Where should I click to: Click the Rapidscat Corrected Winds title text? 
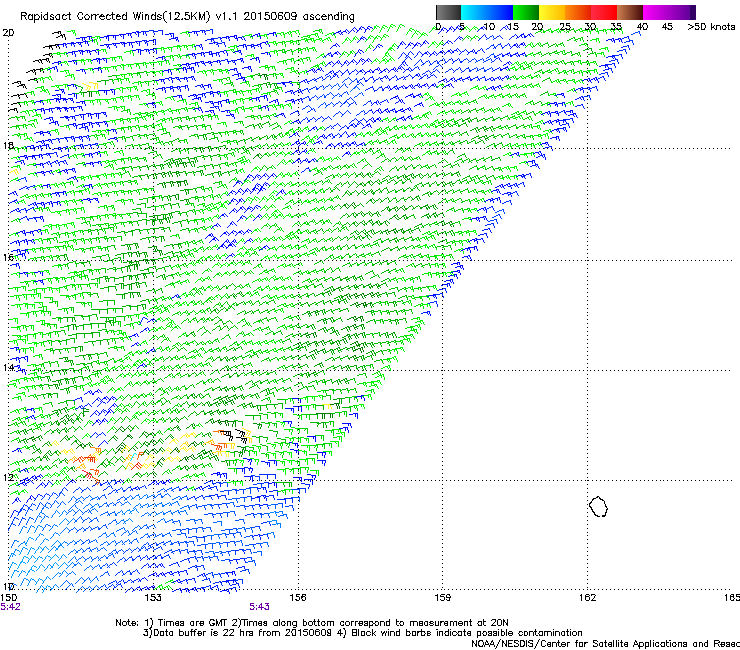coord(187,17)
